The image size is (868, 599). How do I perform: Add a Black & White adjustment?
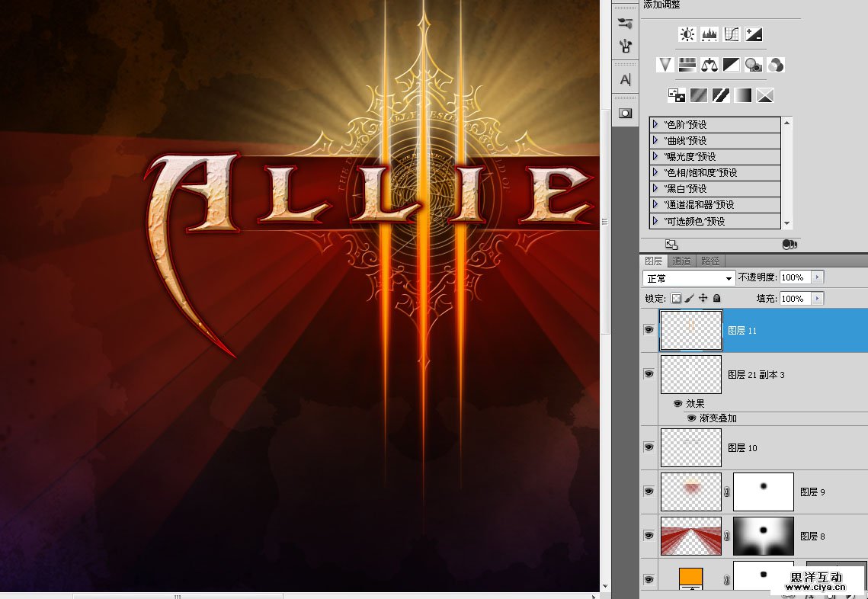pyautogui.click(x=732, y=65)
